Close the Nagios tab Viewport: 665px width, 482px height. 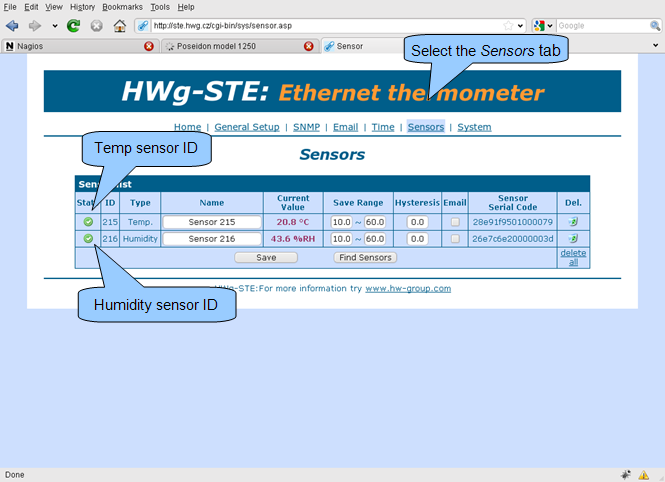[148, 46]
